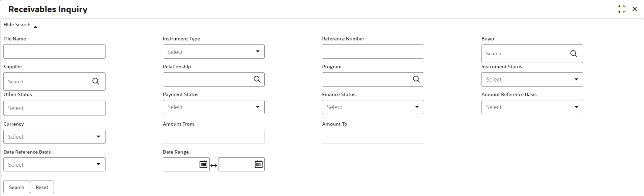Open the Date Range end calendar icon
Viewport: 644px width, 196px height.
click(259, 164)
